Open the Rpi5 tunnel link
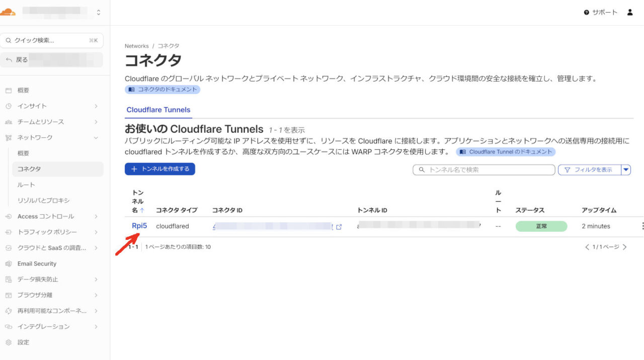The width and height of the screenshot is (644, 360). (139, 226)
